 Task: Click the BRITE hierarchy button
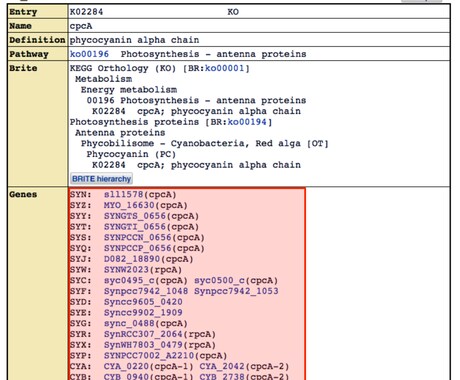pos(101,179)
